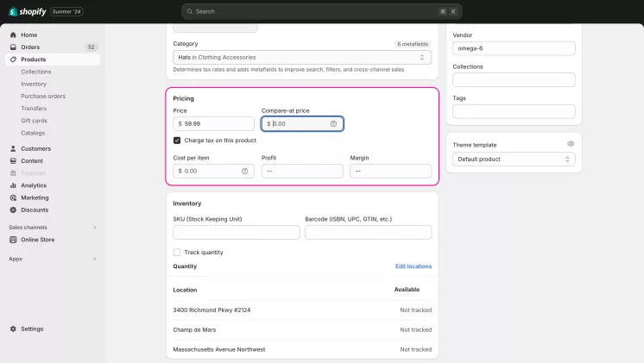Open Theme template Default product dropdown
The image size is (644, 363).
[x=514, y=160]
